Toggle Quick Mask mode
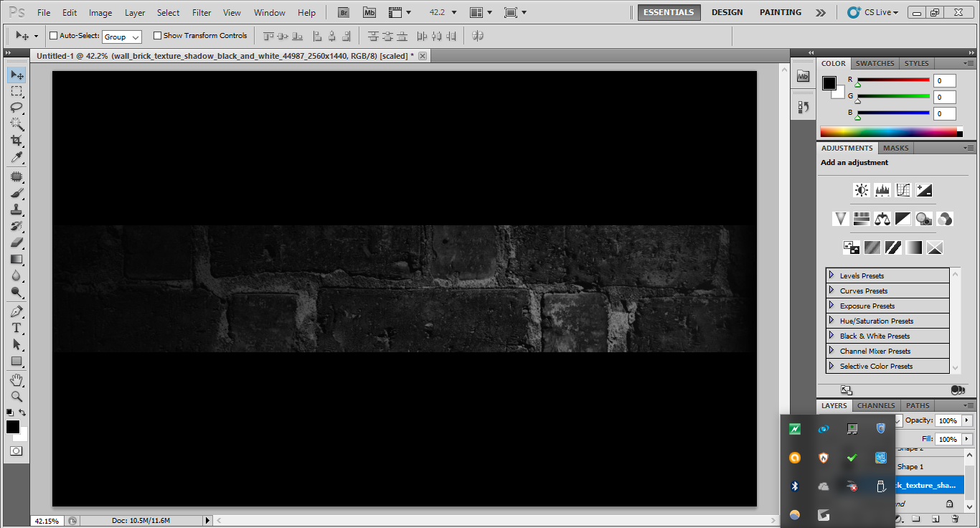980x528 pixels. pyautogui.click(x=17, y=451)
